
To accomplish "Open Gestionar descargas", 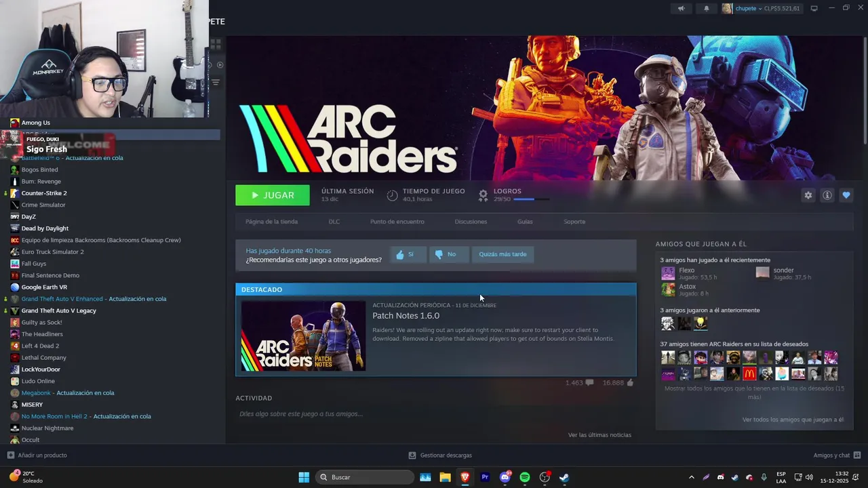I will click(x=440, y=455).
